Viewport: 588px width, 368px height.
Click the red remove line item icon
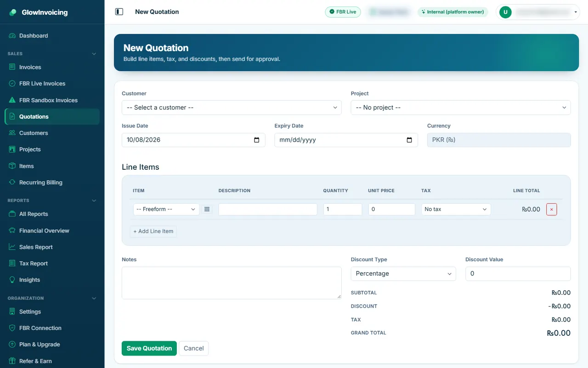(x=551, y=209)
